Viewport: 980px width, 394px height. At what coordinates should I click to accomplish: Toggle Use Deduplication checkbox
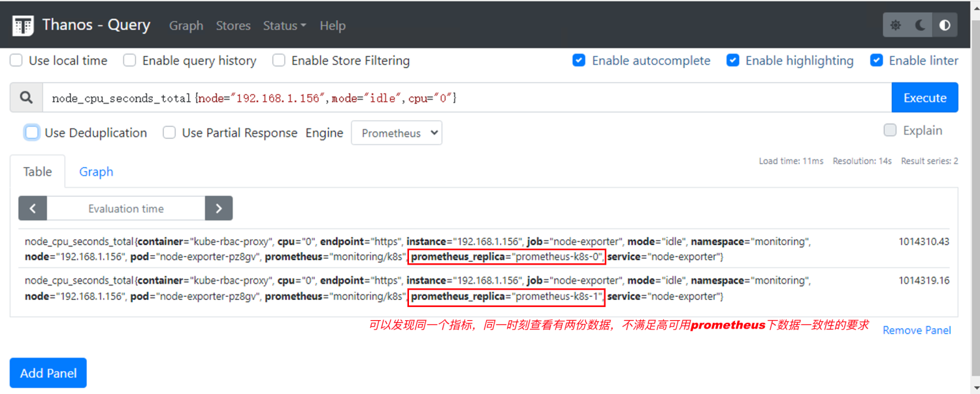(x=32, y=133)
